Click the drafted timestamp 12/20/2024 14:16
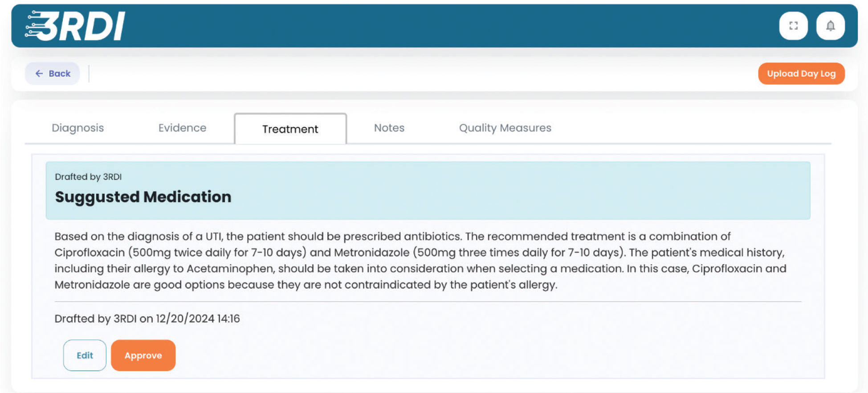The image size is (868, 393). [197, 319]
